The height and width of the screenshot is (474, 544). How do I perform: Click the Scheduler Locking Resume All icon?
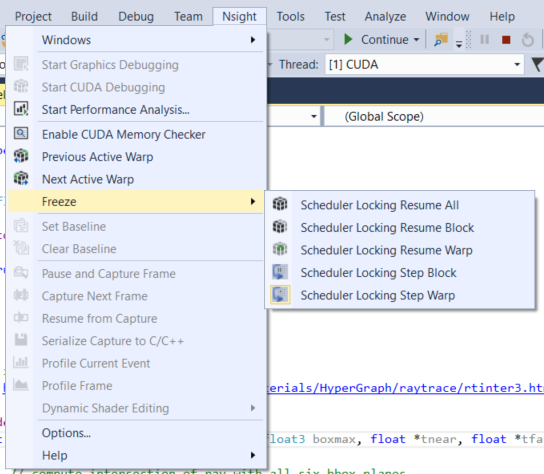(x=280, y=204)
